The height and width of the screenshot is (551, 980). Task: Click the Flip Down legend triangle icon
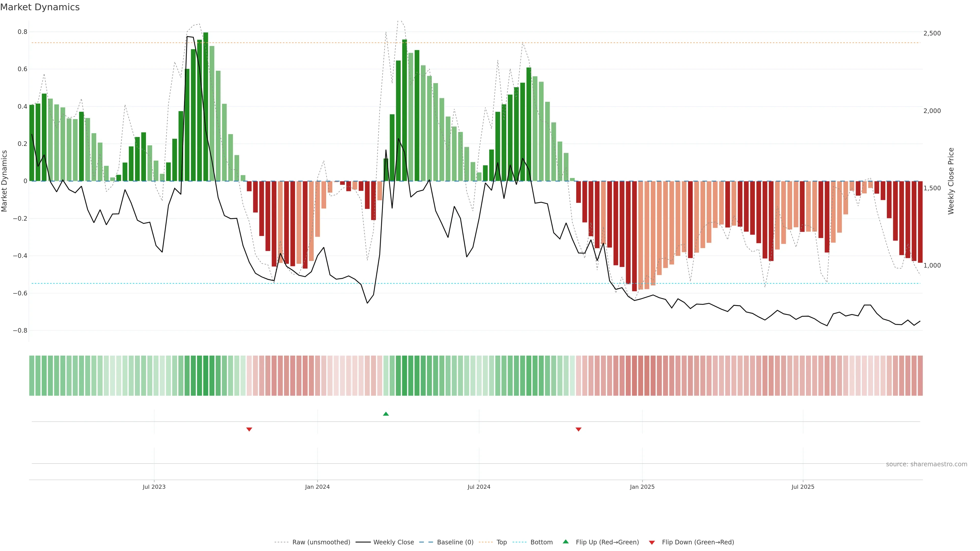point(652,542)
